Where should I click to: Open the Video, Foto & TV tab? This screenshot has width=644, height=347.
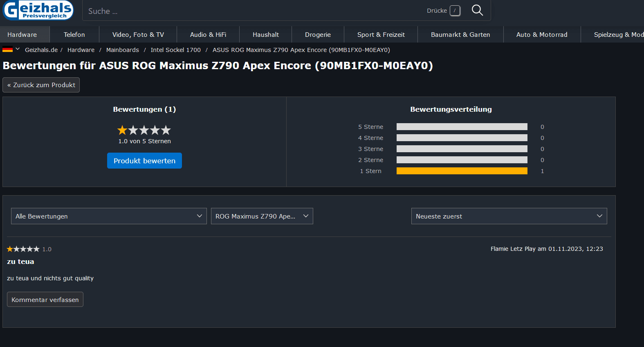(138, 35)
